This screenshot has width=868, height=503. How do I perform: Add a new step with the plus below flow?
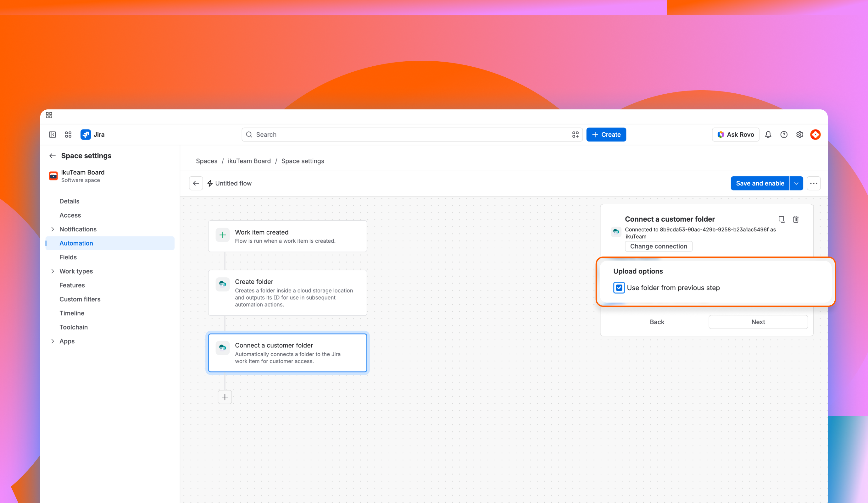coord(225,397)
